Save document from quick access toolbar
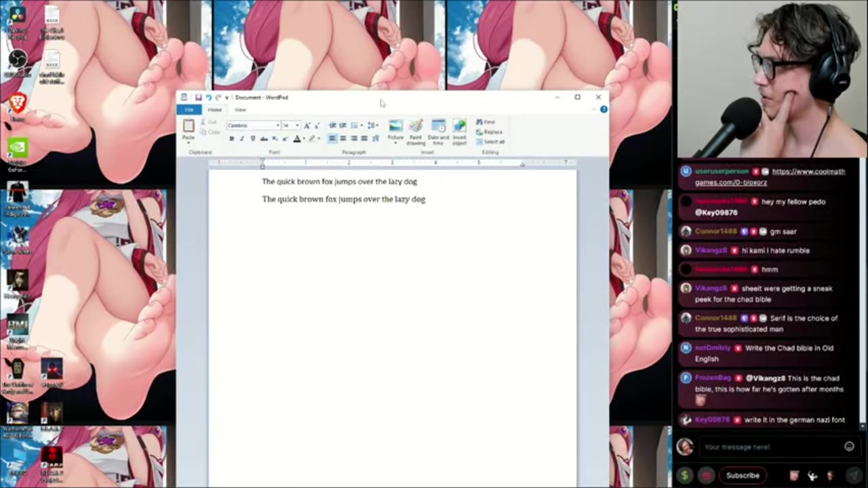Screen dimensions: 868x488 tap(198, 98)
